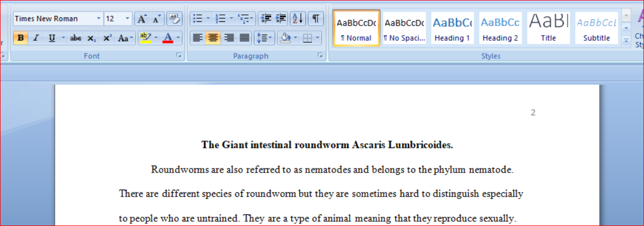Toggle Italic formatting
The width and height of the screenshot is (644, 226).
click(x=36, y=38)
